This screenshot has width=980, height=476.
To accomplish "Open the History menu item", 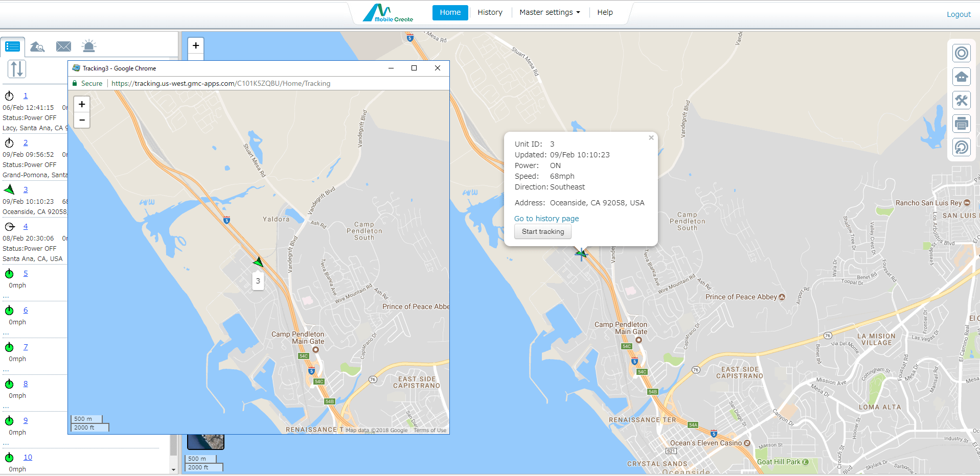I will [490, 13].
